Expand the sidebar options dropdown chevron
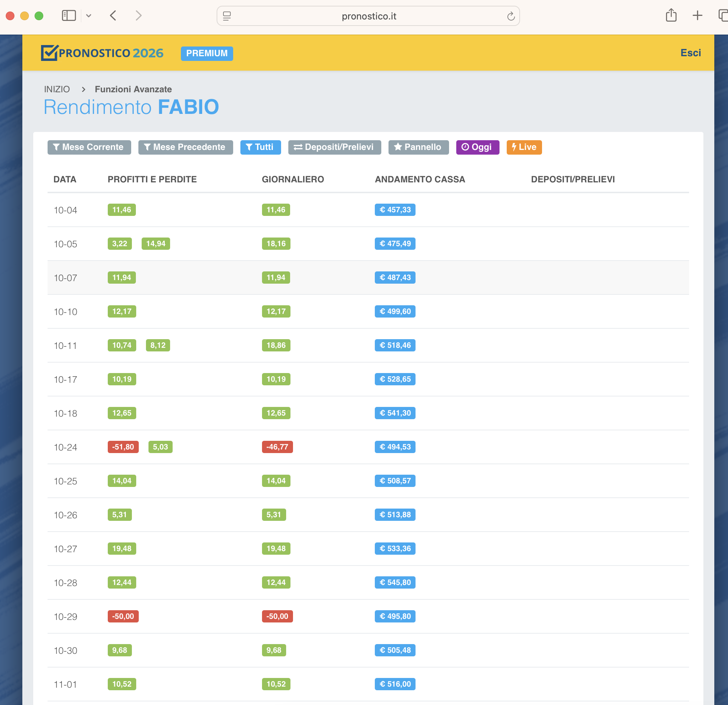The width and height of the screenshot is (728, 705). (x=88, y=15)
